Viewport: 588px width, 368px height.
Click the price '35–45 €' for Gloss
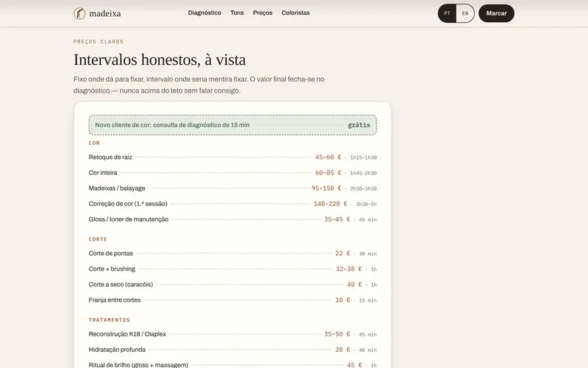[337, 219]
